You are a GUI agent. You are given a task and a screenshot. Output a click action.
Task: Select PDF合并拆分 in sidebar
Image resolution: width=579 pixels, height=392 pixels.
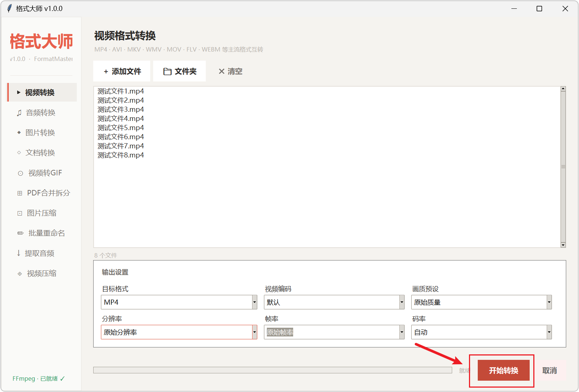42,193
